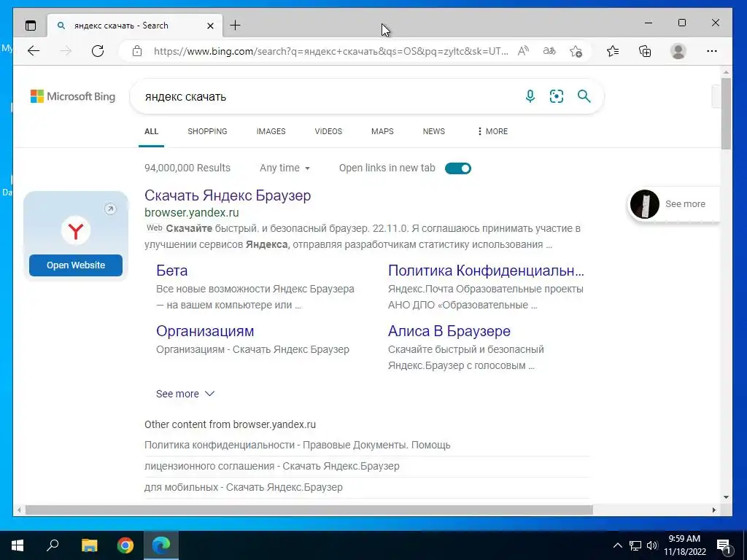Open File Explorer from taskbar
Viewport: 747px width, 560px height.
pyautogui.click(x=89, y=545)
